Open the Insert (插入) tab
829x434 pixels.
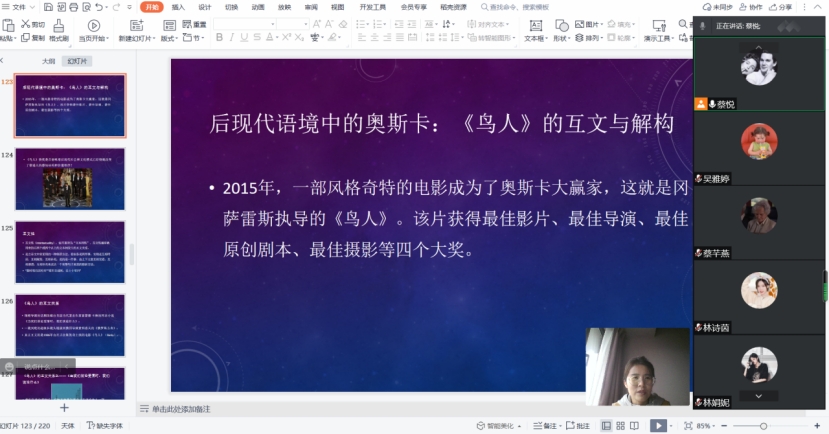pyautogui.click(x=178, y=7)
